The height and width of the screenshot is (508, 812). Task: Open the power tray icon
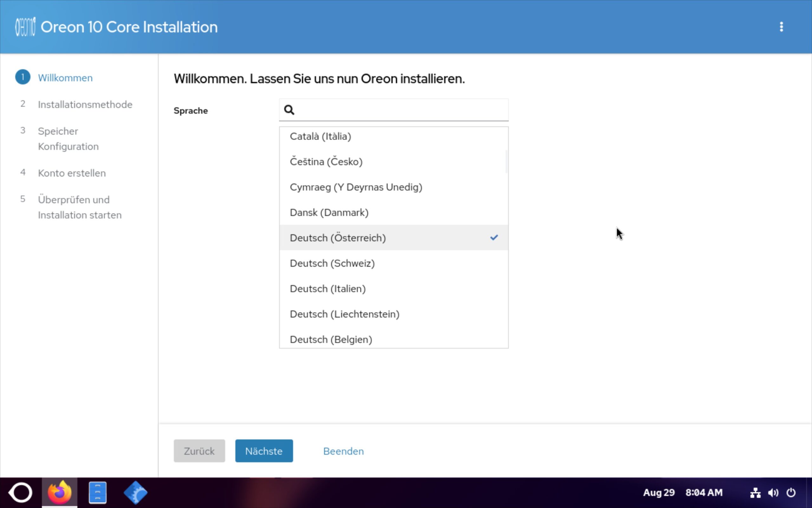(791, 492)
